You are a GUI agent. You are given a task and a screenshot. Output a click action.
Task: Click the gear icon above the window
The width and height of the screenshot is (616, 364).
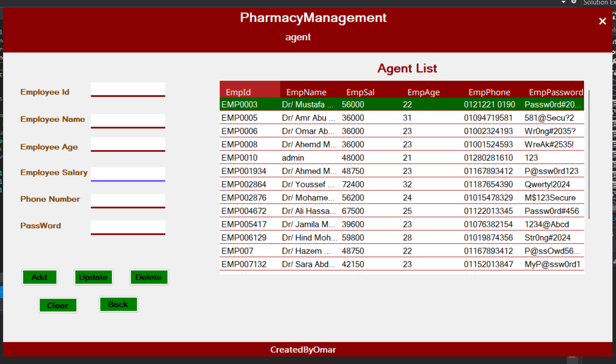pyautogui.click(x=574, y=2)
